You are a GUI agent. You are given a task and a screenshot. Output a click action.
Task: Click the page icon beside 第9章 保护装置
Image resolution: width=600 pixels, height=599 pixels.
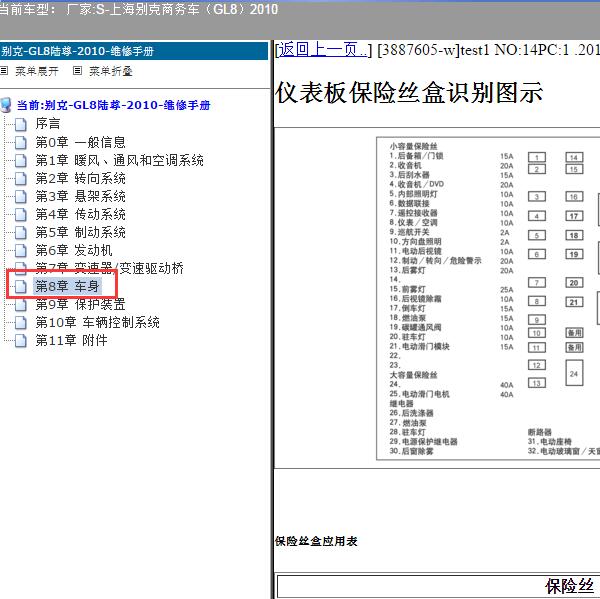tap(21, 304)
